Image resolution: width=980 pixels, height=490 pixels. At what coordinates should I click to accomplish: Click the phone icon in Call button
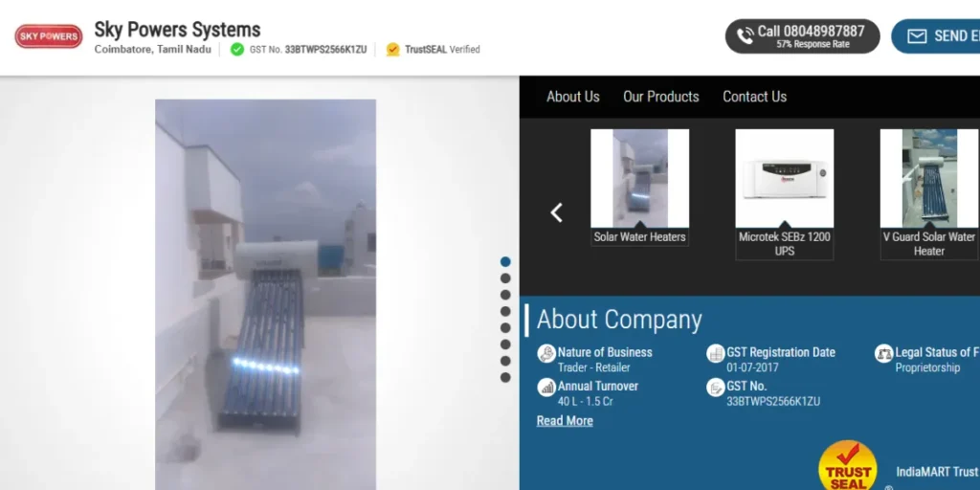point(745,36)
